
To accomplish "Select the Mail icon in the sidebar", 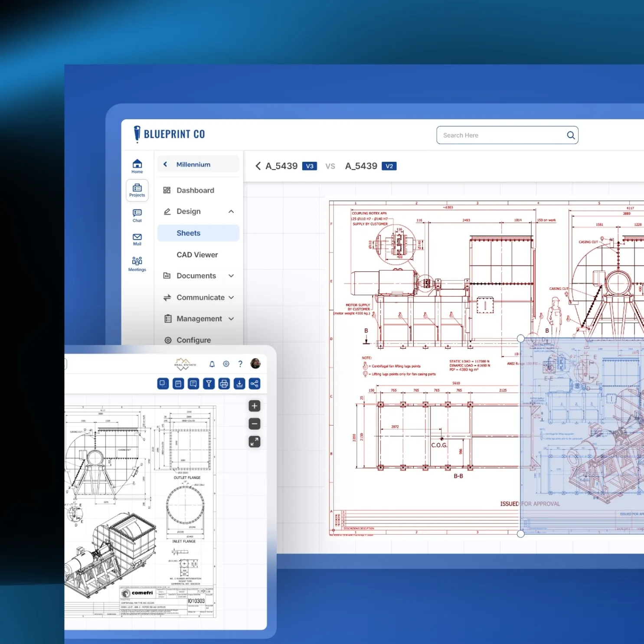I will coord(137,238).
